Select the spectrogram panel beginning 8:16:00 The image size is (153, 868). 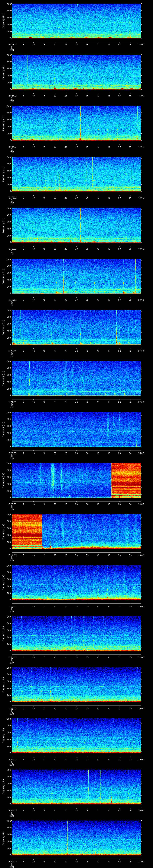point(76,123)
